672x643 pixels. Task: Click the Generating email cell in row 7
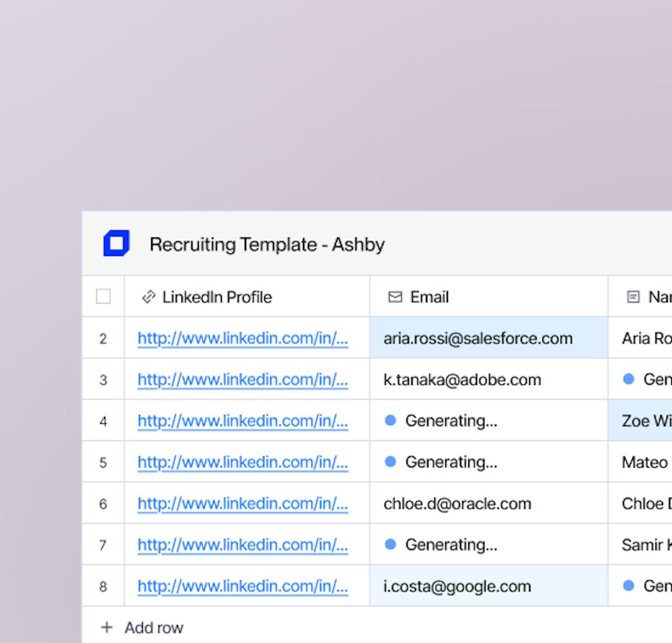pyautogui.click(x=489, y=544)
